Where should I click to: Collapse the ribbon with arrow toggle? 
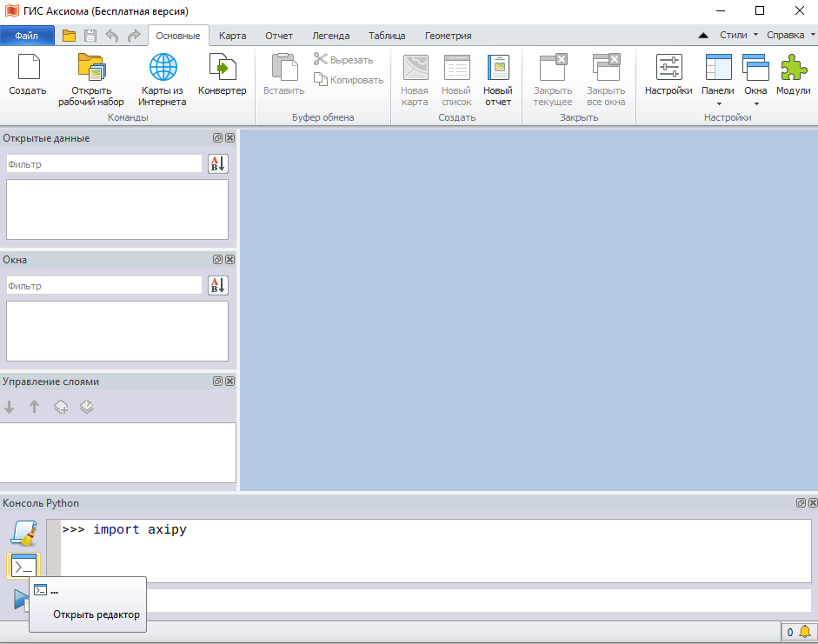pos(703,36)
